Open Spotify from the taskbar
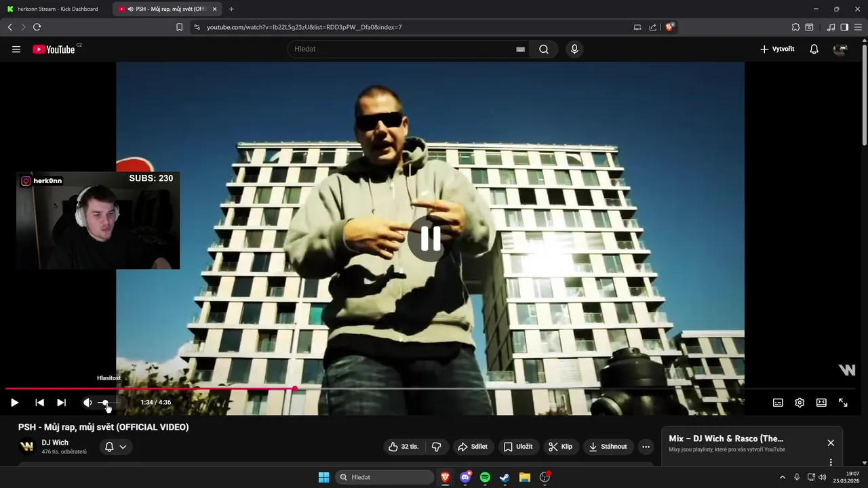Screen dimensions: 868x488 pos(485,477)
